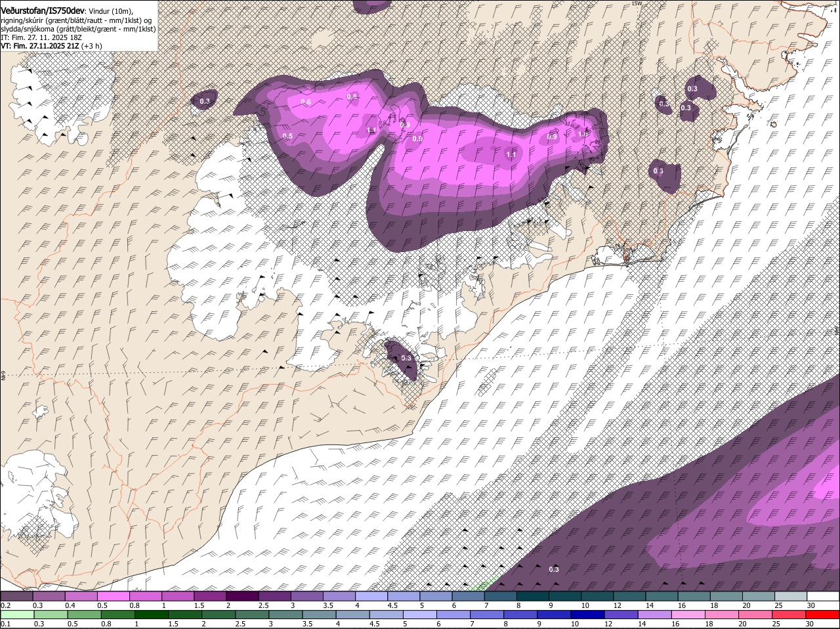Image resolution: width=840 pixels, height=629 pixels.
Task: Click the 0.2 label under the snow legend
Action: click(x=5, y=605)
